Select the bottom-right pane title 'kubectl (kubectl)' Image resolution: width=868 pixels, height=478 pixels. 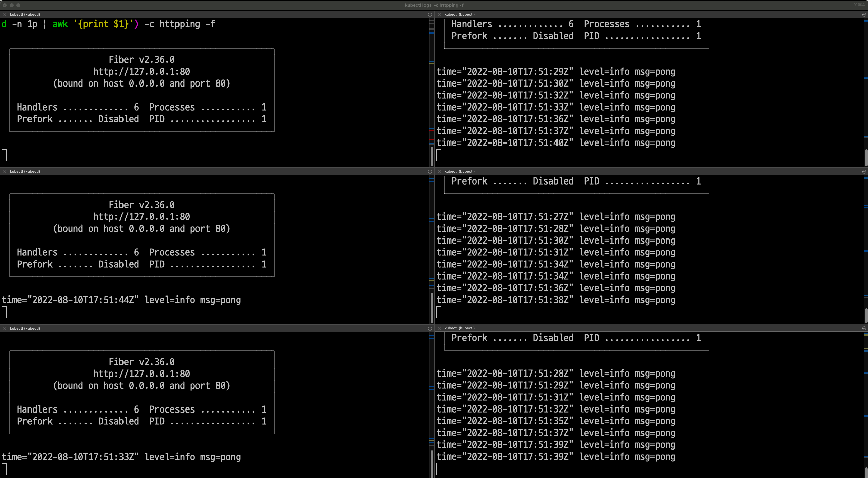point(459,328)
